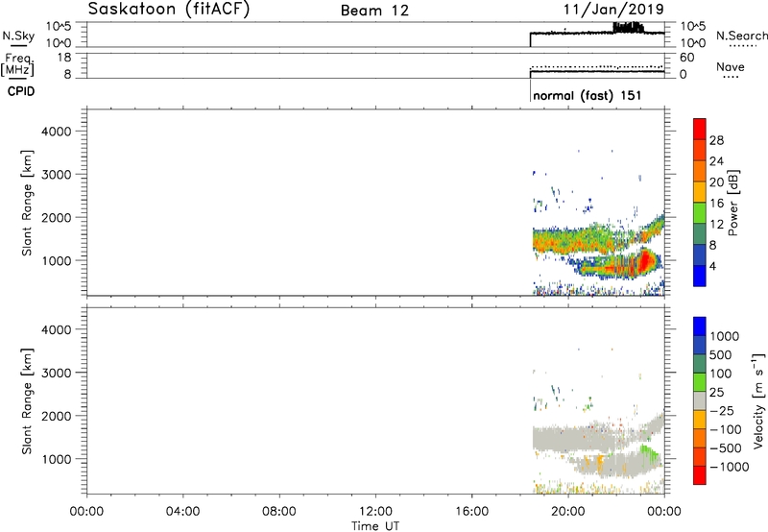Click the "25" label on velocity colorbar
Screen dimensions: 768x532
(718, 392)
